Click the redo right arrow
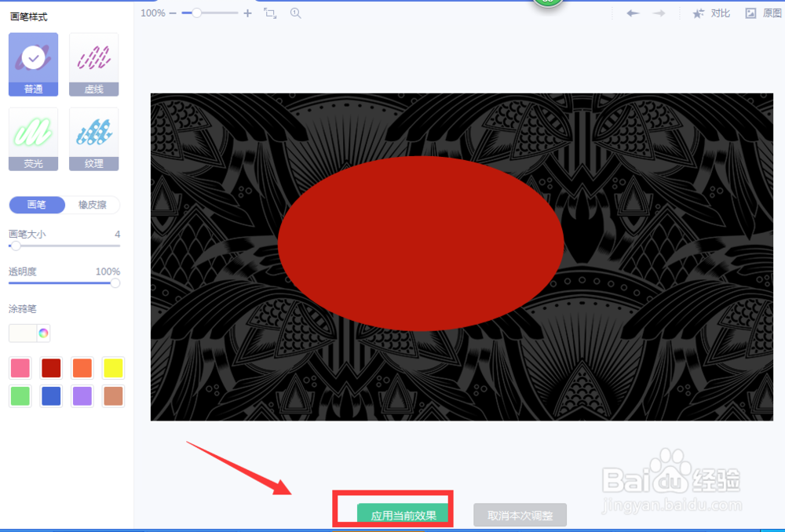 tap(659, 13)
